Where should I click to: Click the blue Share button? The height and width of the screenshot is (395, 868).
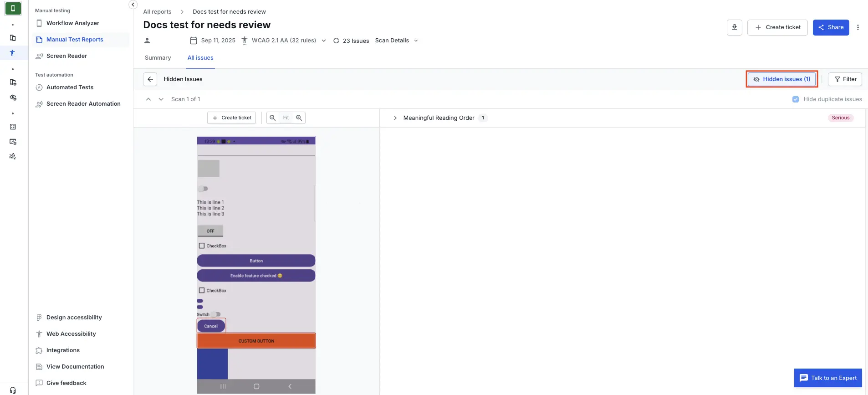831,27
